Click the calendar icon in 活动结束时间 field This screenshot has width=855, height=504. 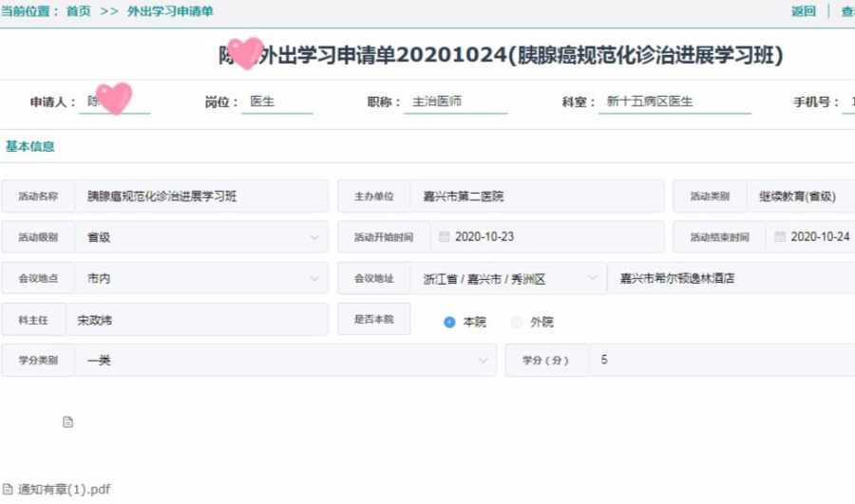tap(780, 237)
